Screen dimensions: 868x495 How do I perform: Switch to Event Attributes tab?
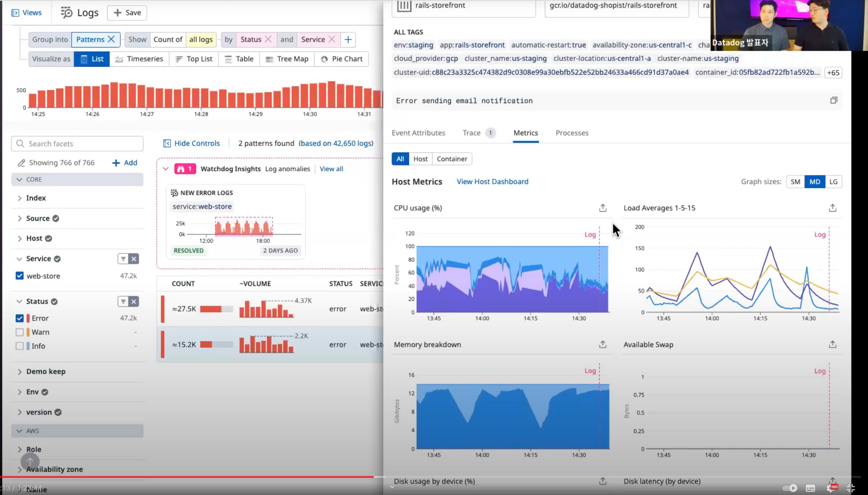pos(418,133)
